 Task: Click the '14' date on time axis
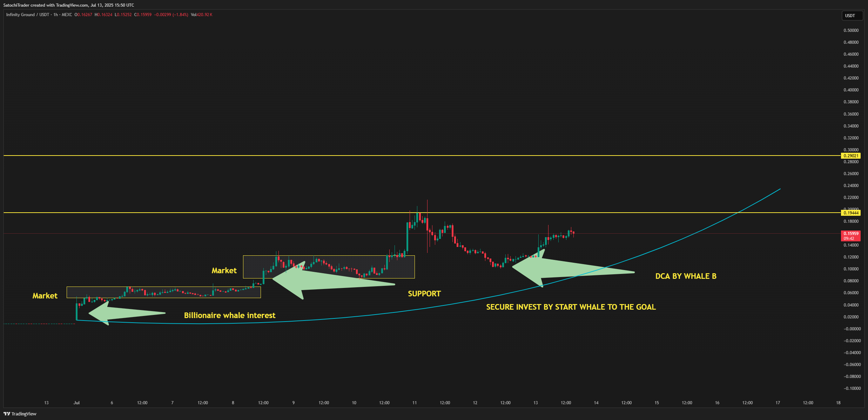point(596,403)
